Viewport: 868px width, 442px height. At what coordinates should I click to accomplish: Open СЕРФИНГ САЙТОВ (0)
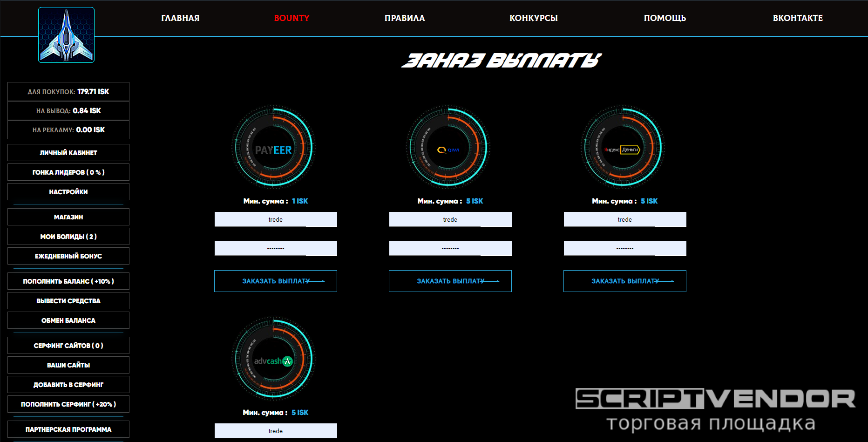[x=68, y=346]
